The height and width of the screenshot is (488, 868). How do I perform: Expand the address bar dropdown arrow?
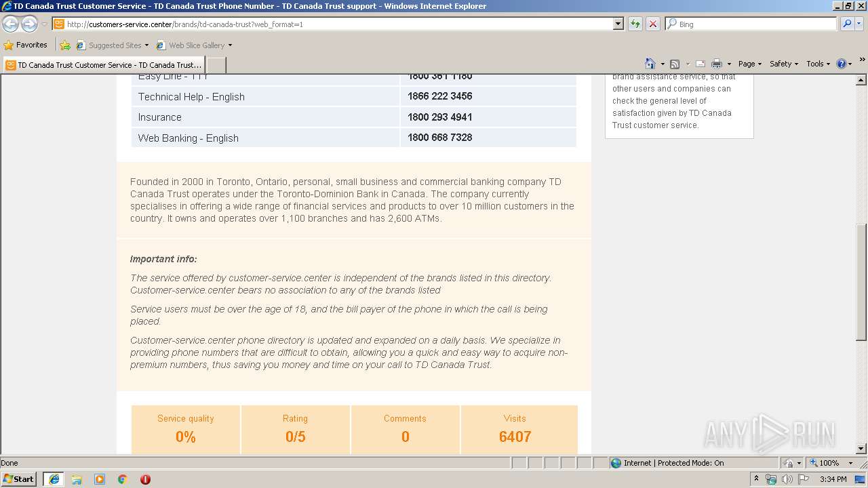618,24
